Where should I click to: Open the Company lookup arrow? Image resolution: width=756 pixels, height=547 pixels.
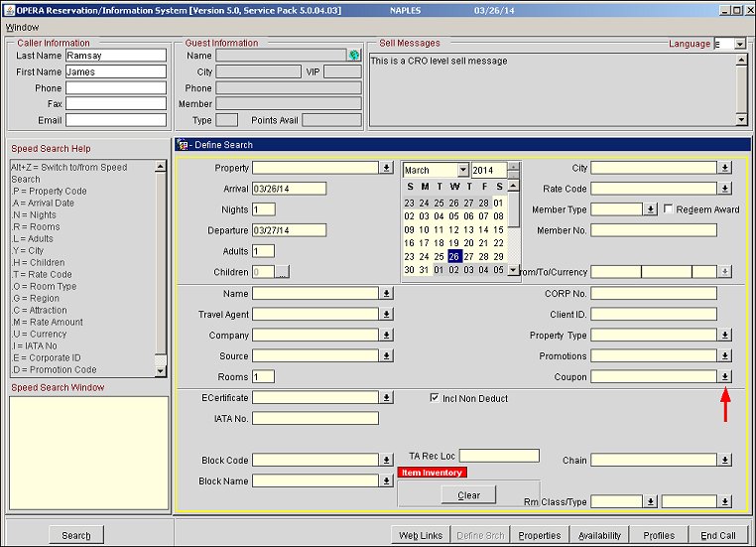[x=387, y=336]
